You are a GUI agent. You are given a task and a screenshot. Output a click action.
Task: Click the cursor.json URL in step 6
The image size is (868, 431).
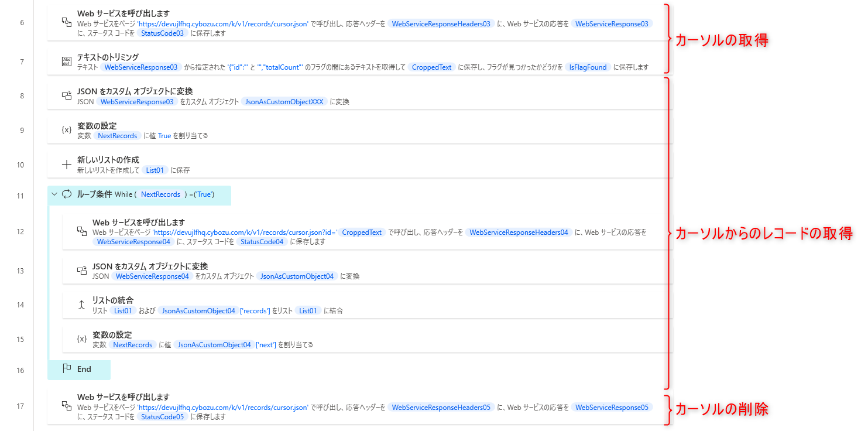point(223,24)
